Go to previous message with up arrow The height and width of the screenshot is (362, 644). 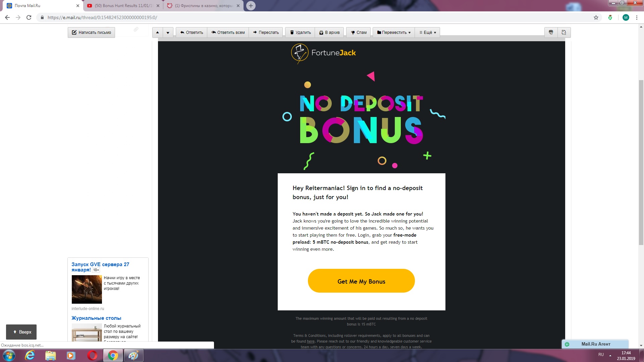click(x=157, y=33)
